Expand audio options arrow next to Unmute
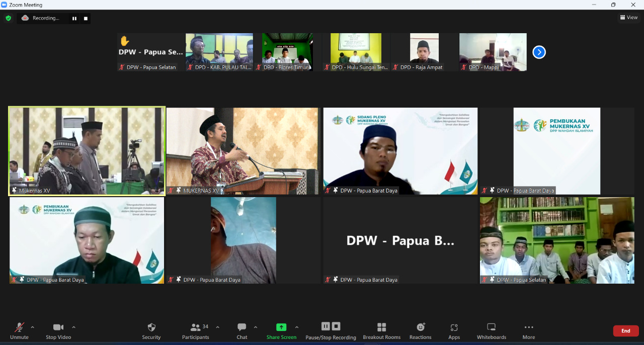644x345 pixels. tap(33, 327)
